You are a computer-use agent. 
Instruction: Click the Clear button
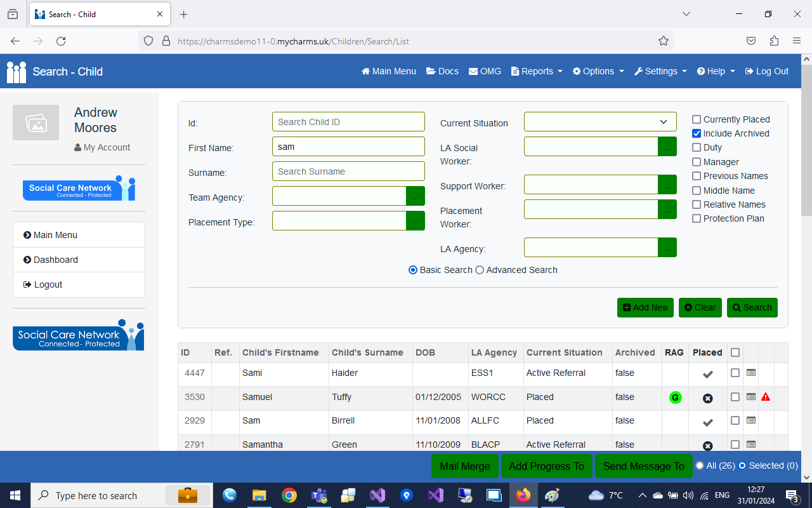700,307
